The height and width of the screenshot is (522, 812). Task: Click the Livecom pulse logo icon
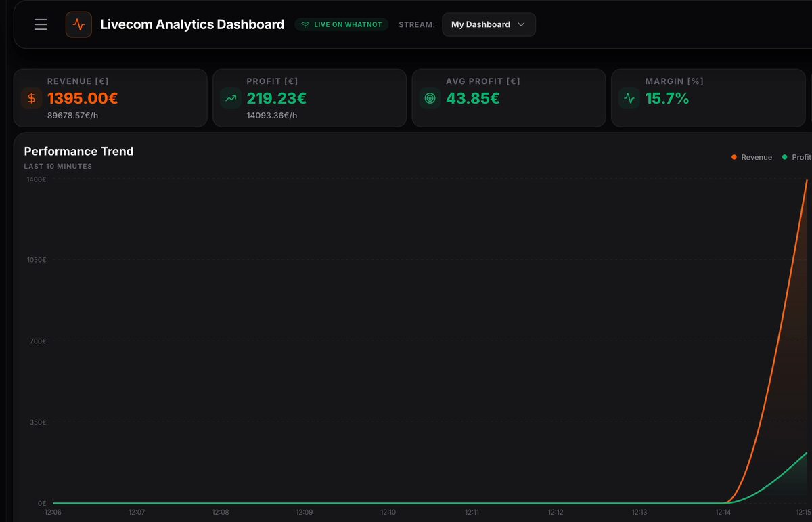[78, 24]
